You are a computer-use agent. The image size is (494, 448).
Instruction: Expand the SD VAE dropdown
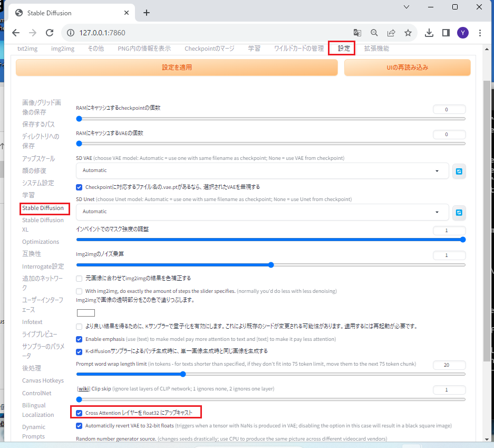tap(261, 171)
